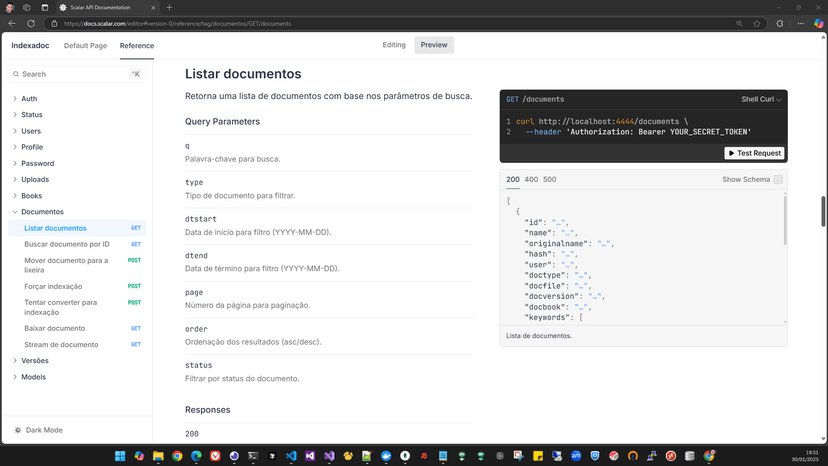This screenshot has width=828, height=466.
Task: Show the 500 response example tab
Action: 550,180
